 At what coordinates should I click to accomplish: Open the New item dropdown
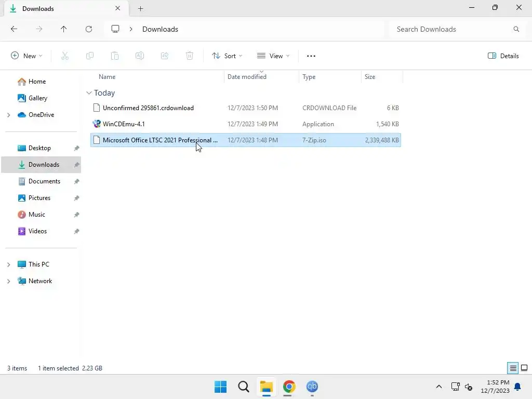coord(26,56)
